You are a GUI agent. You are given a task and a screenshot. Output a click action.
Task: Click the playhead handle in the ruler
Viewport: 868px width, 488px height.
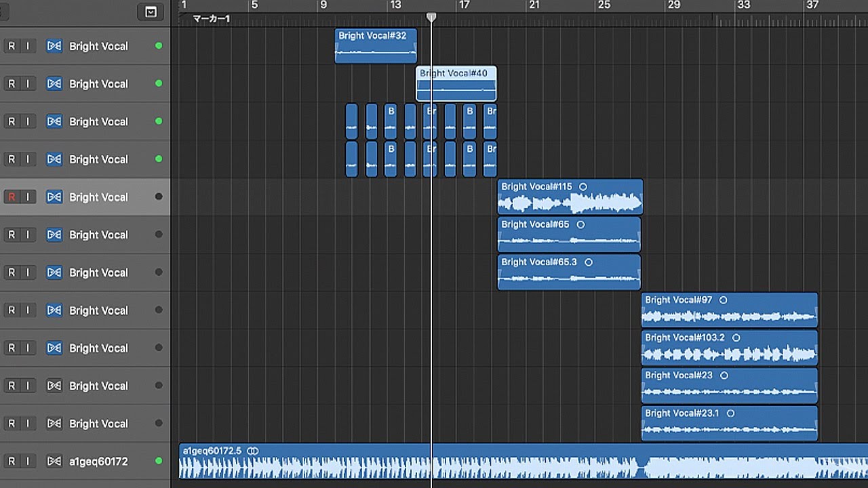[431, 17]
